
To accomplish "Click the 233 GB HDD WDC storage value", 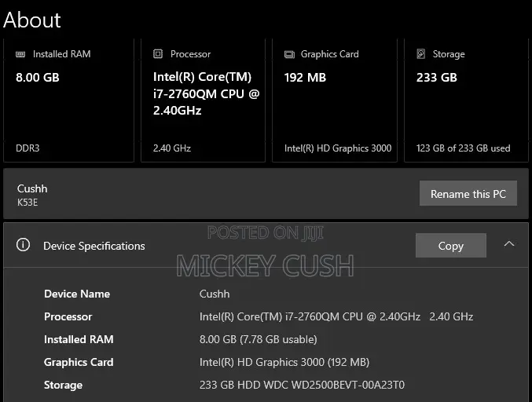I will coord(302,385).
